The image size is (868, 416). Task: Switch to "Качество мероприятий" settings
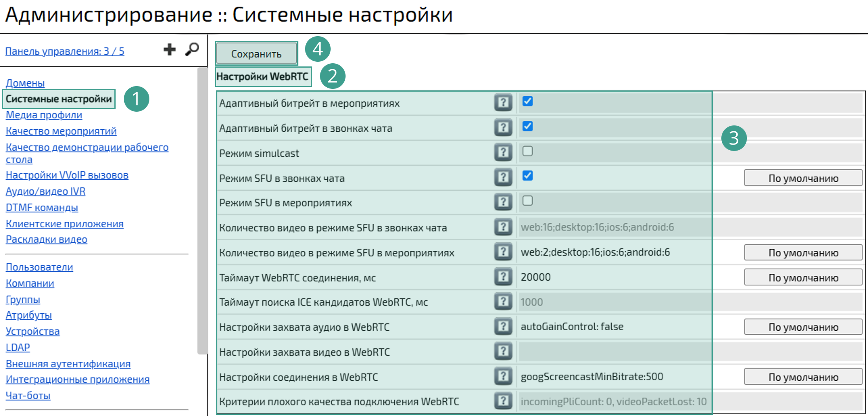61,131
